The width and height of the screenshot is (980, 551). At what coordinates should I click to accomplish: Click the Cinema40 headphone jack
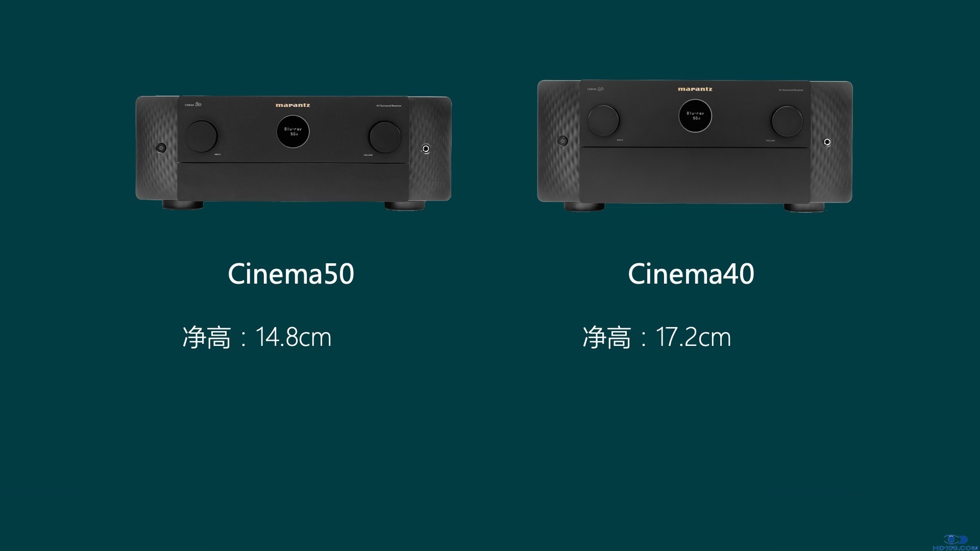(x=827, y=142)
